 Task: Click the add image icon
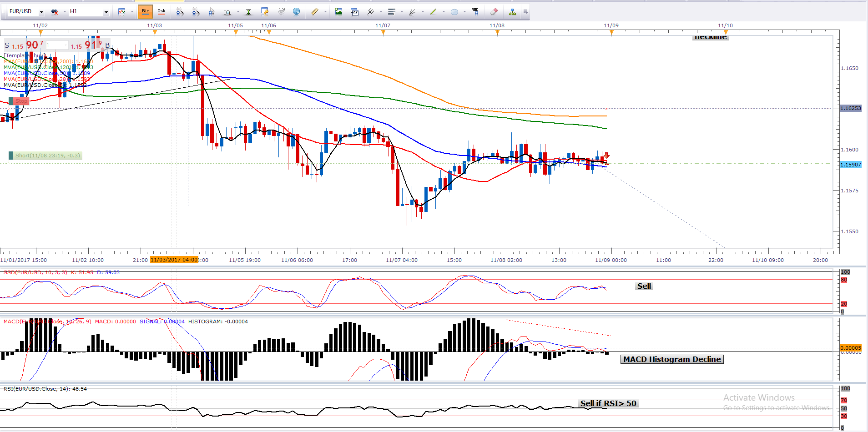(338, 12)
